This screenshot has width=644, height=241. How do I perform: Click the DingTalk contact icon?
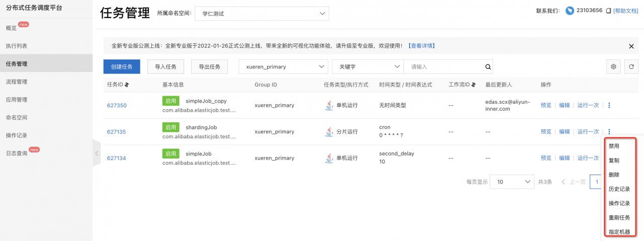click(x=570, y=11)
